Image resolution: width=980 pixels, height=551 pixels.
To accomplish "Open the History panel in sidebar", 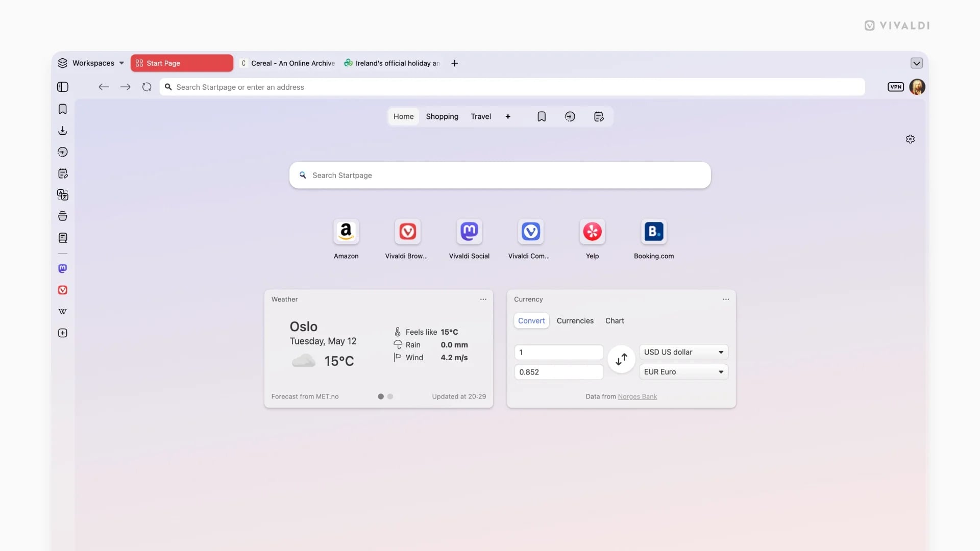I will point(63,152).
